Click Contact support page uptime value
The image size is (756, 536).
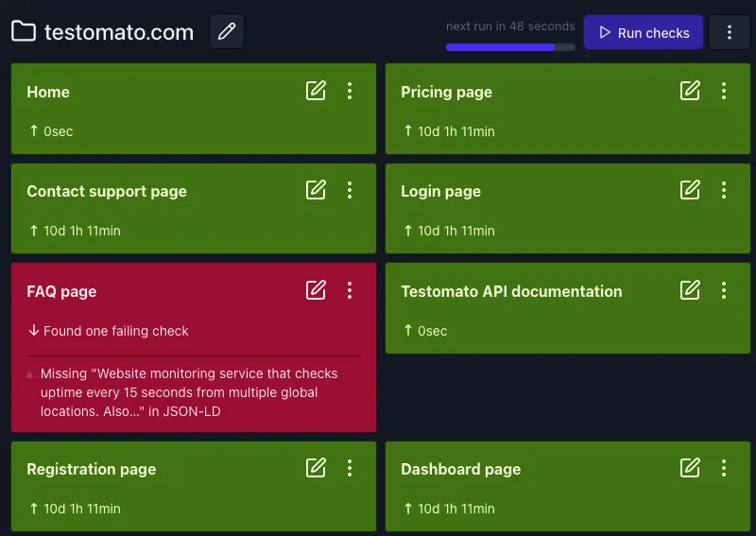click(82, 231)
